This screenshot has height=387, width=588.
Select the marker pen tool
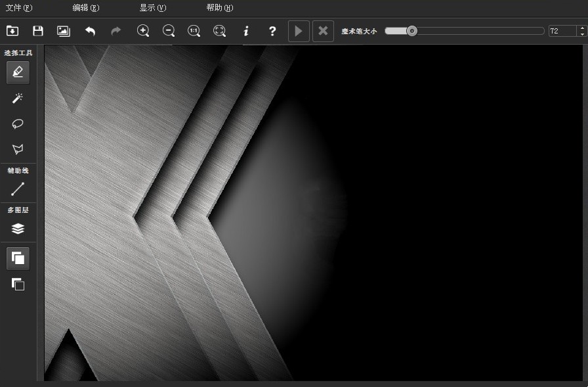[x=18, y=72]
